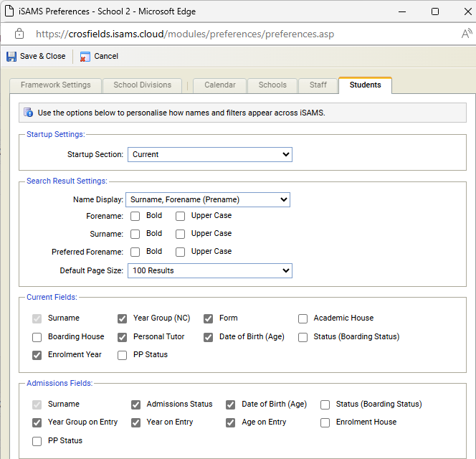
Task: Uncheck Personal Tutor in Current Fields
Action: [123, 337]
